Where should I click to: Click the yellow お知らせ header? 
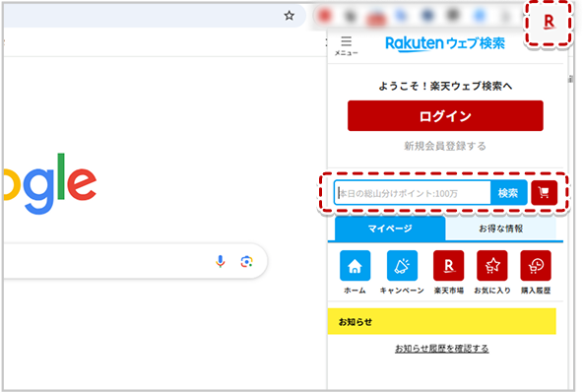click(x=442, y=321)
